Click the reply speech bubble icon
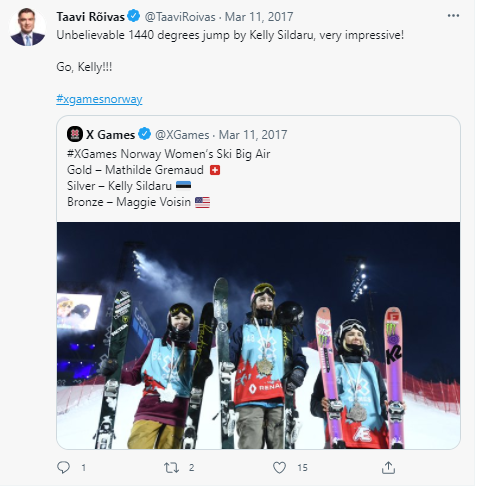The height and width of the screenshot is (486, 478). [63, 467]
